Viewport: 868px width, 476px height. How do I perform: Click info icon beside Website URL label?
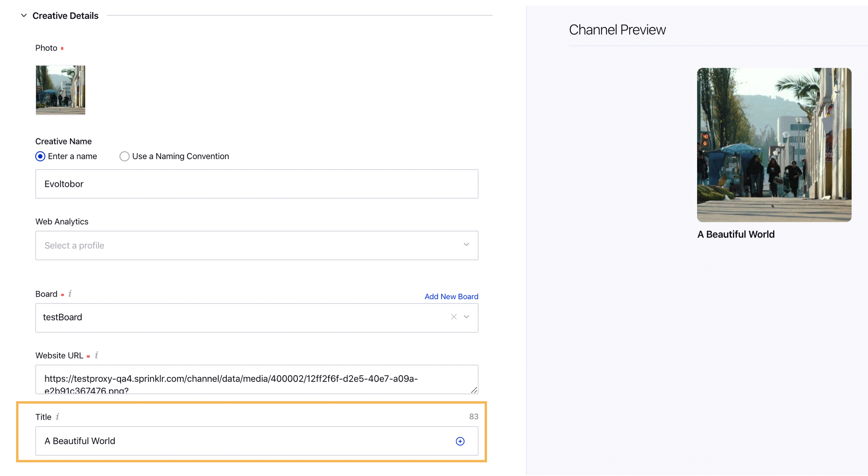click(96, 355)
